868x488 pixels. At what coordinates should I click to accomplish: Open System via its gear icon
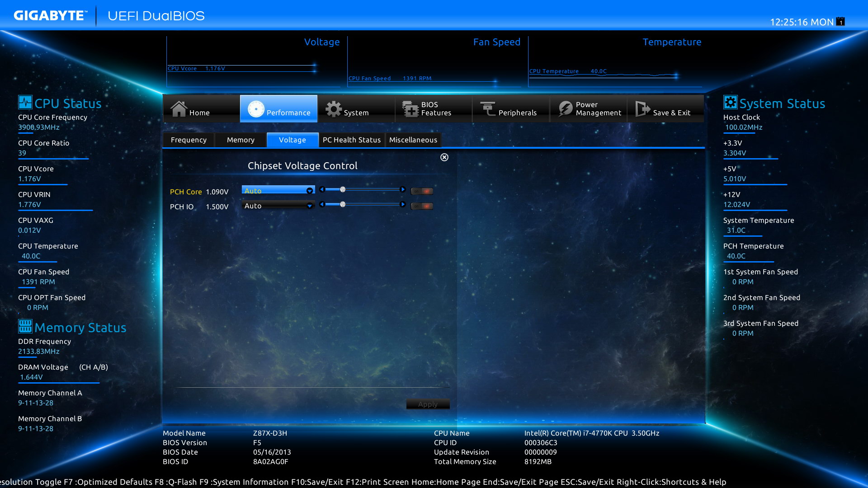point(334,109)
